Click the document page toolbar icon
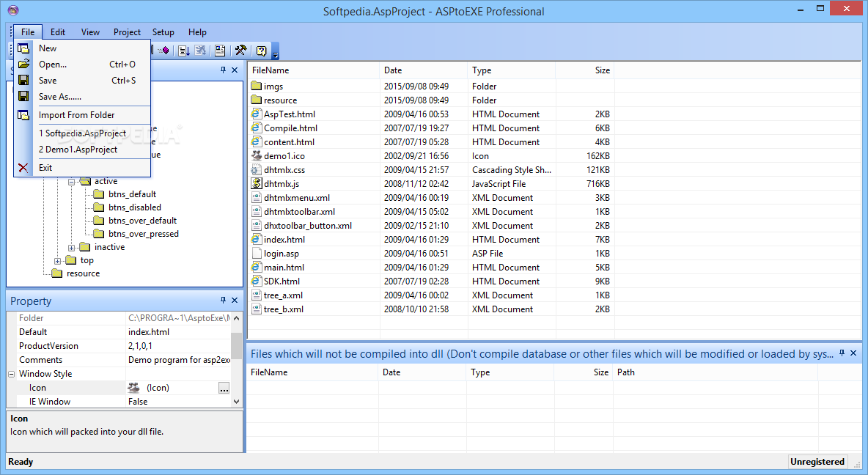Image resolution: width=868 pixels, height=475 pixels. pyautogui.click(x=220, y=51)
